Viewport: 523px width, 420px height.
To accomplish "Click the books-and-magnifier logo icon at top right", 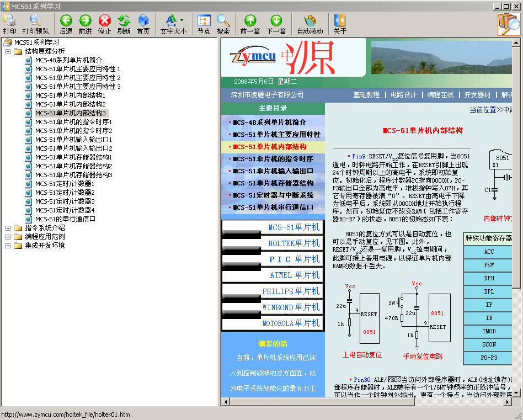I will pos(509,24).
